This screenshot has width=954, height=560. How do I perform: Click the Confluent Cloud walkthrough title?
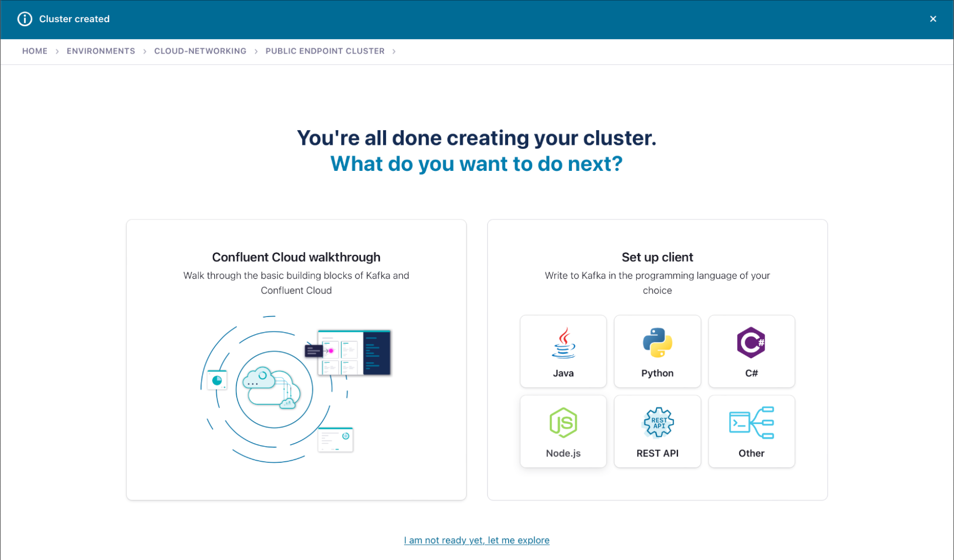[296, 257]
